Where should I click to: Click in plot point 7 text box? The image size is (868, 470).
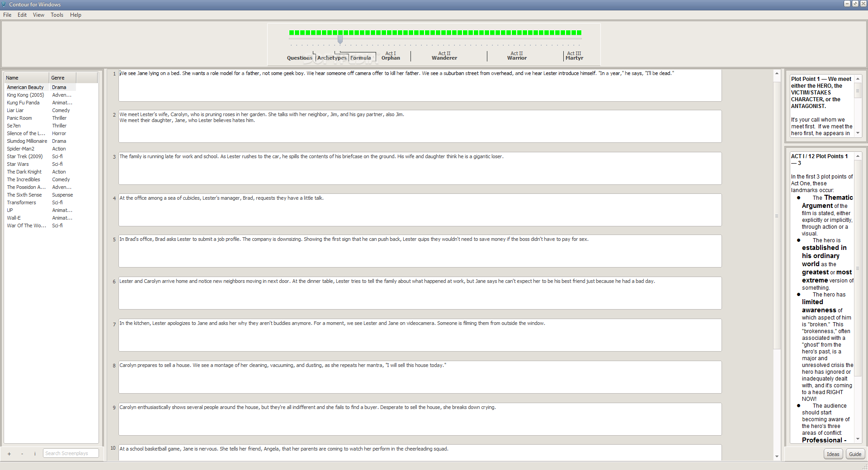pyautogui.click(x=420, y=335)
